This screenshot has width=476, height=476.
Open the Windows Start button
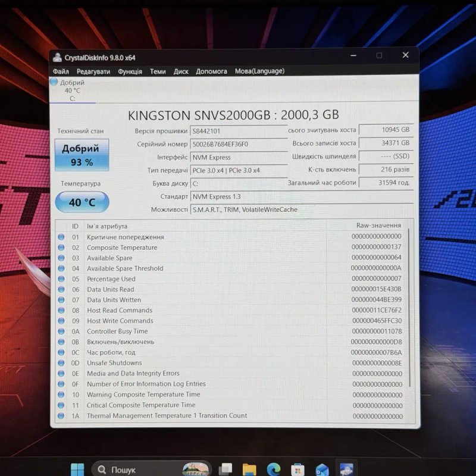[x=77, y=469]
